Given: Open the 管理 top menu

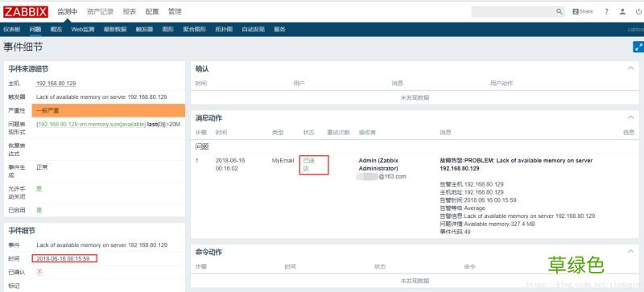Looking at the screenshot, I should pyautogui.click(x=175, y=11).
